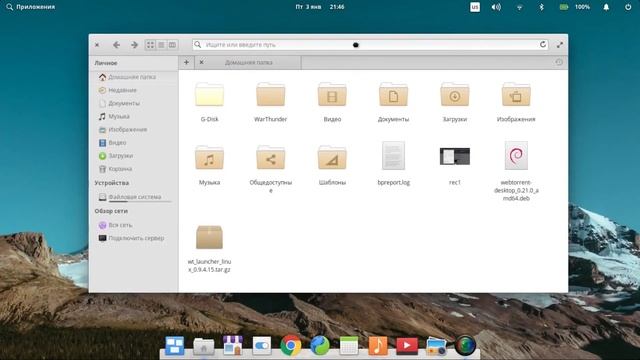Click Подключить сервер in the sidebar

(131, 238)
